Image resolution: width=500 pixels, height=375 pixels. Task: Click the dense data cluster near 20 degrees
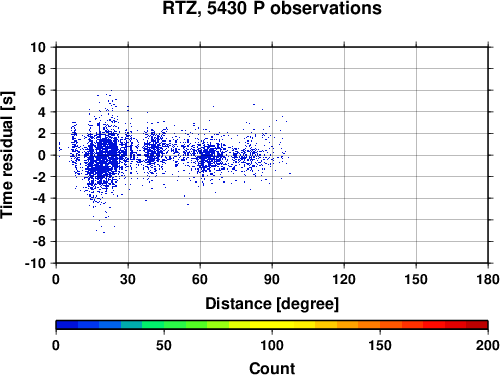(x=104, y=157)
